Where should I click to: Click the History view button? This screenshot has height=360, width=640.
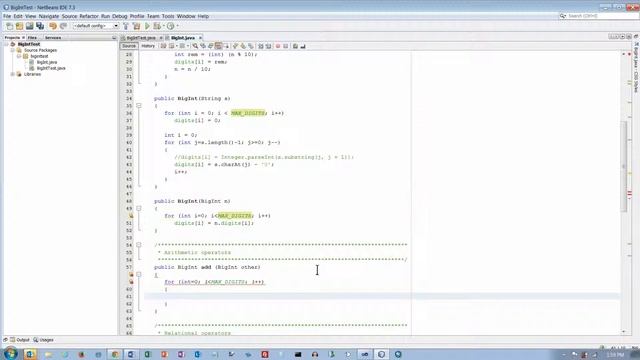[148, 46]
